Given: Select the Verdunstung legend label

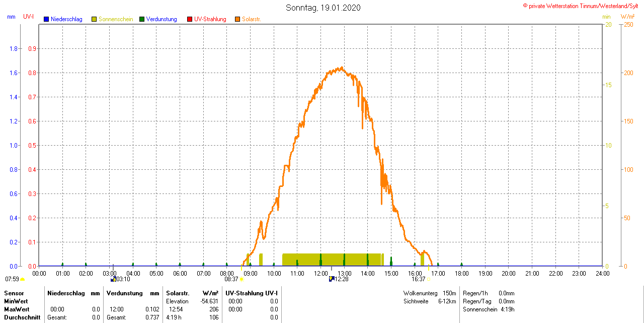Looking at the screenshot, I should (162, 19).
